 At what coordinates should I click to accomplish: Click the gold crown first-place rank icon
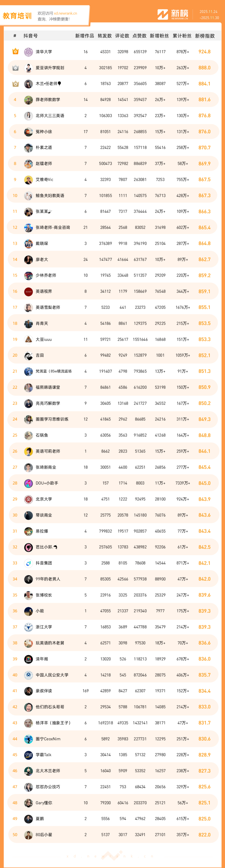tap(15, 52)
